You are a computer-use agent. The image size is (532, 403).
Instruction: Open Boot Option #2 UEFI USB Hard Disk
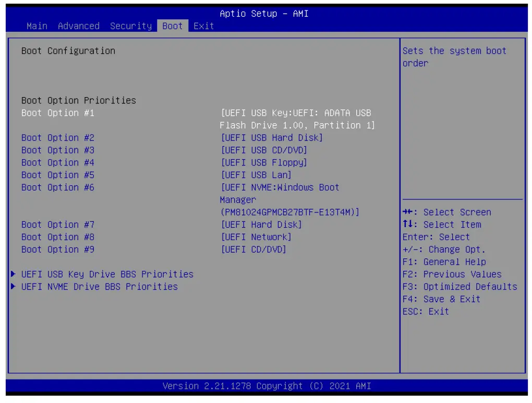click(x=272, y=138)
